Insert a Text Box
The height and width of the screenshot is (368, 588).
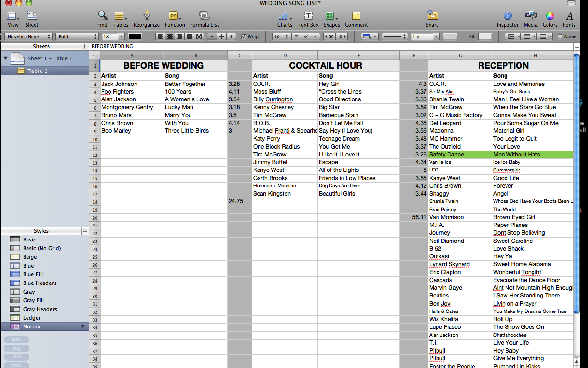[308, 18]
